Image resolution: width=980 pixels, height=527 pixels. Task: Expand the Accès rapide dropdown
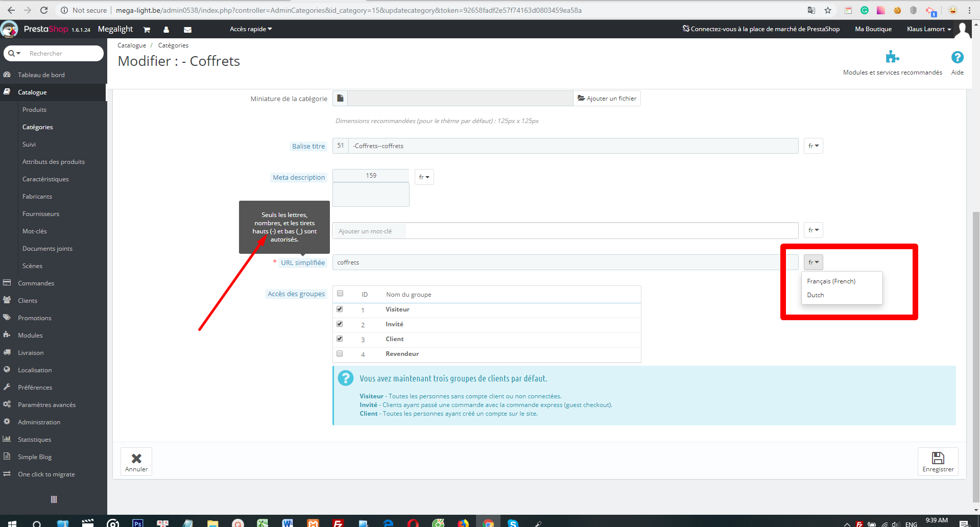tap(251, 29)
